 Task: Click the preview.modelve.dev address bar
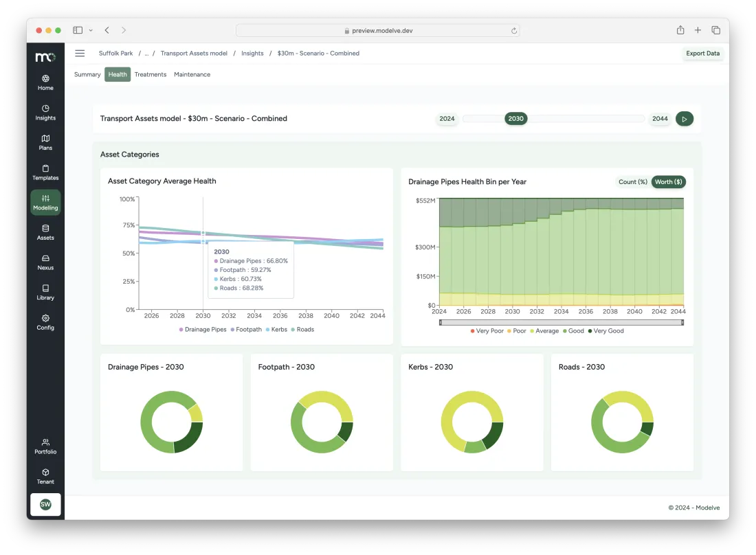377,30
